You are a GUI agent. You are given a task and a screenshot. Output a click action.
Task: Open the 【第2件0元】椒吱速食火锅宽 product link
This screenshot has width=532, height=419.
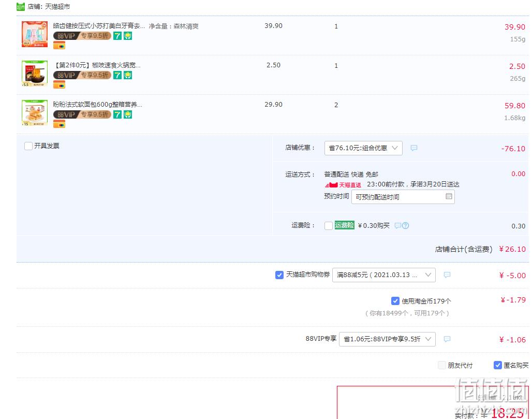(x=97, y=65)
